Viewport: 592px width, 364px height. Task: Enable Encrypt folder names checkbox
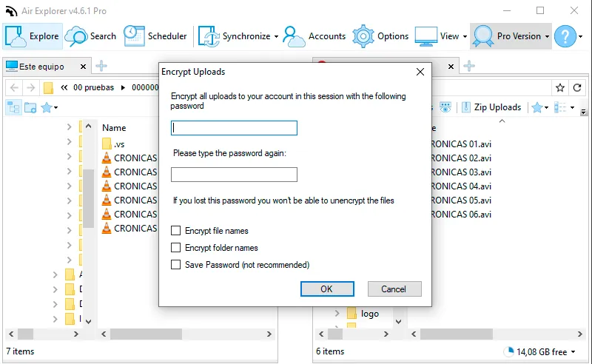tap(175, 247)
